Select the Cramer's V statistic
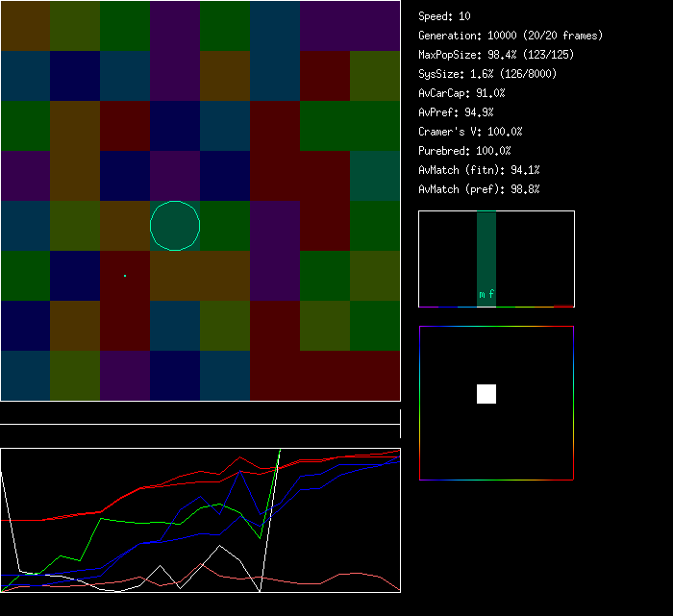Screen dimensions: 673x616 [x=470, y=132]
